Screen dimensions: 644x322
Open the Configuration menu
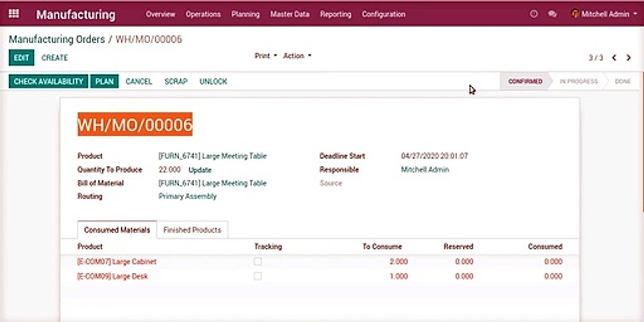tap(383, 14)
